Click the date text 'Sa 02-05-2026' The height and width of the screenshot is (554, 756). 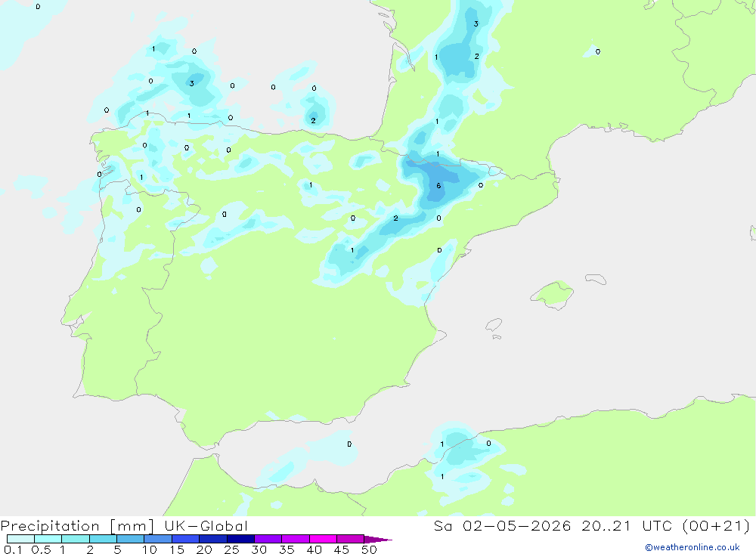[503, 526]
